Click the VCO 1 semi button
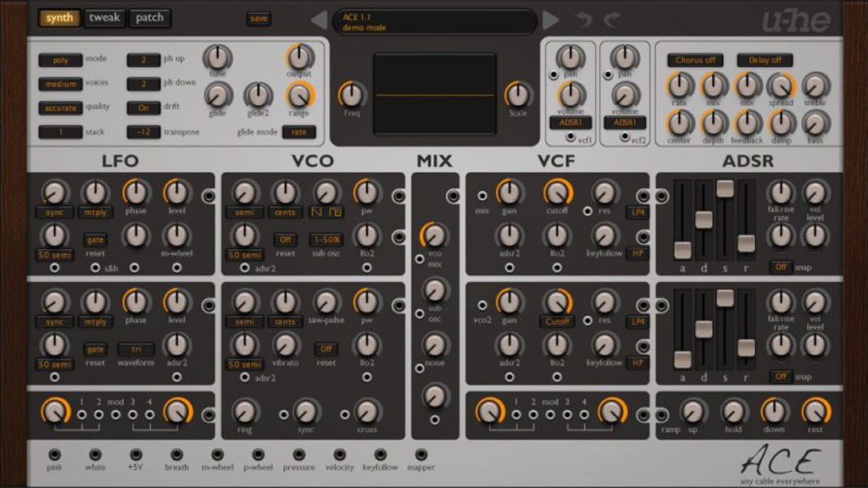Viewport: 868px width, 488px height. click(245, 213)
